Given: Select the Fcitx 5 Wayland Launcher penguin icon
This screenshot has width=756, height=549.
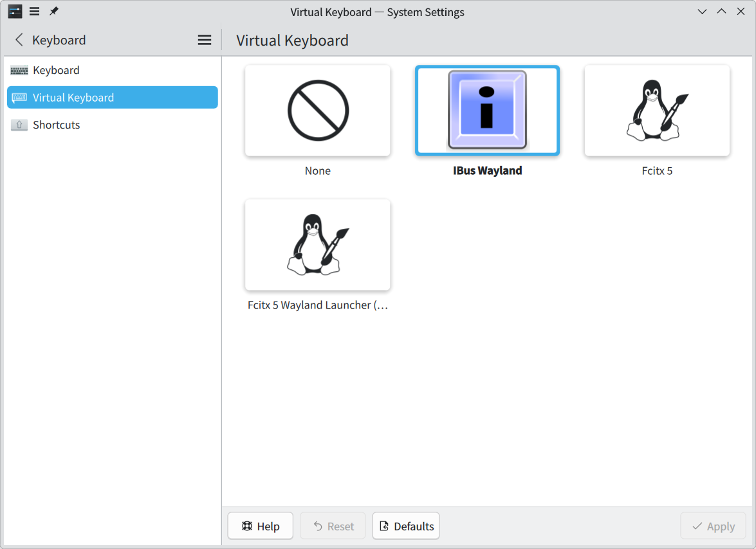Looking at the screenshot, I should pos(317,244).
